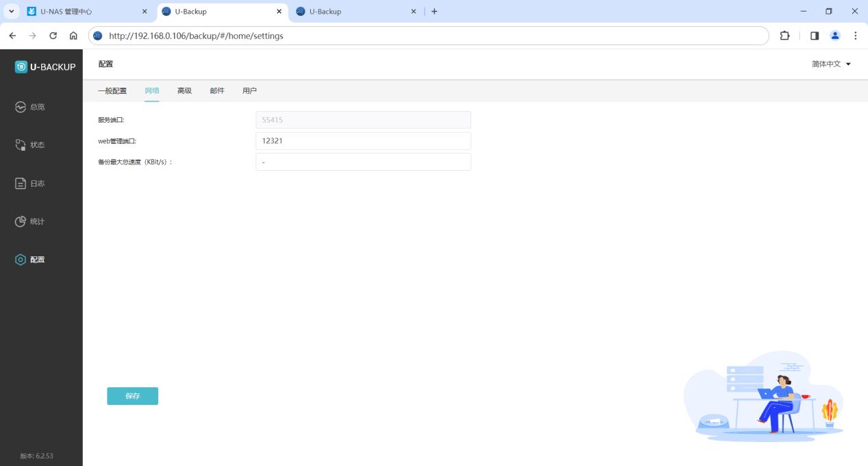Open the Chrome three-dot menu
This screenshot has width=868, height=466.
(x=856, y=36)
